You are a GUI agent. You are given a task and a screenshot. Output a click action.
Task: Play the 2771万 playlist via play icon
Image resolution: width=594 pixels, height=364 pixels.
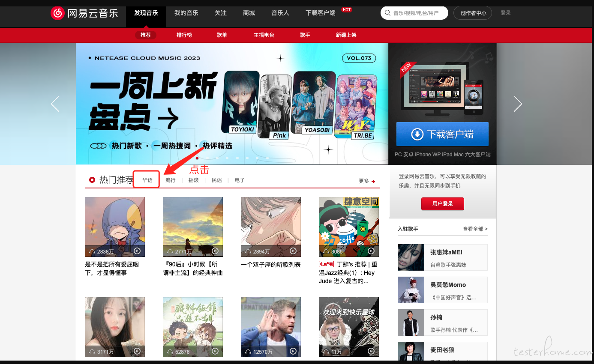[215, 251]
